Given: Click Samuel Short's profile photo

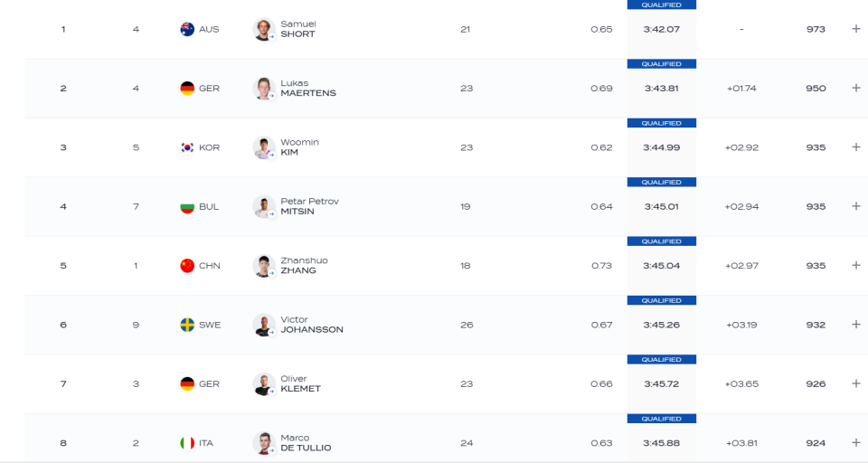Looking at the screenshot, I should pyautogui.click(x=264, y=29).
